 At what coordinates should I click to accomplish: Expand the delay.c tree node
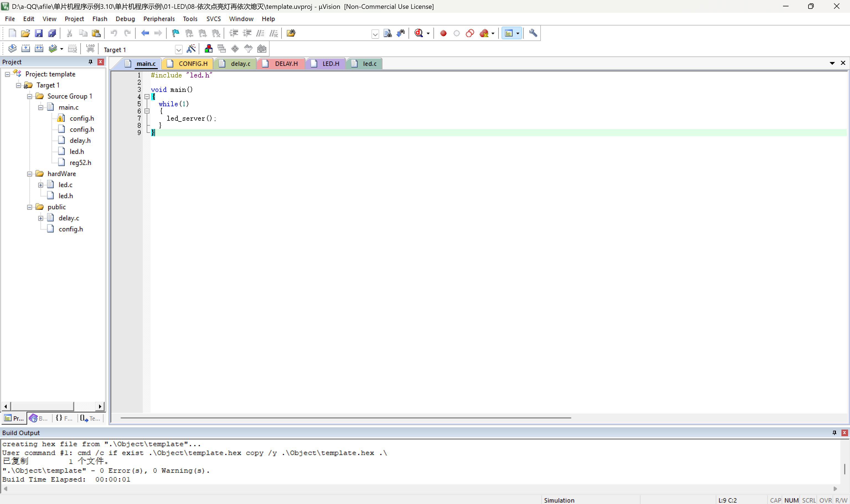41,218
